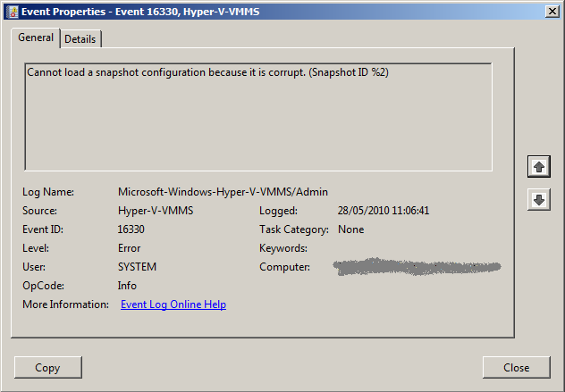Select the General tab
The image size is (565, 392).
36,38
